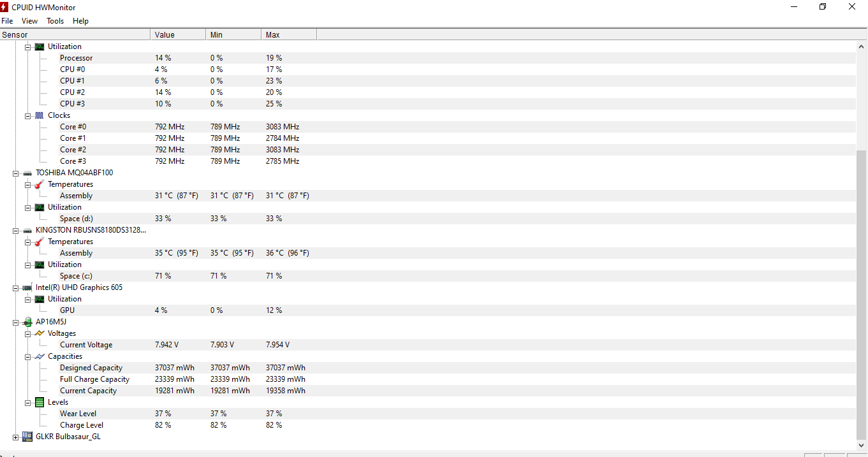The height and width of the screenshot is (457, 868).
Task: Click the vertical scrollbar thumb
Action: [862, 293]
